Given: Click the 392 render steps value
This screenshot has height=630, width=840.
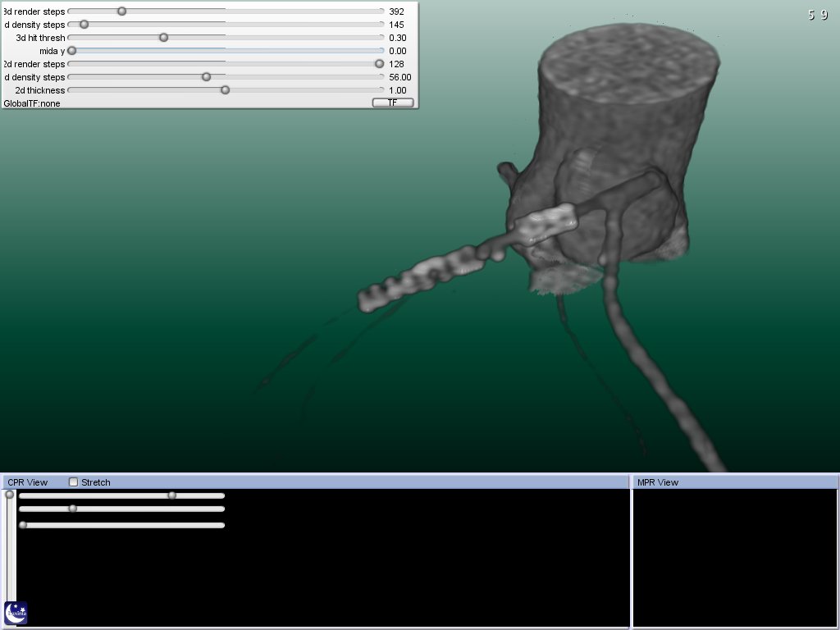Looking at the screenshot, I should (x=396, y=11).
